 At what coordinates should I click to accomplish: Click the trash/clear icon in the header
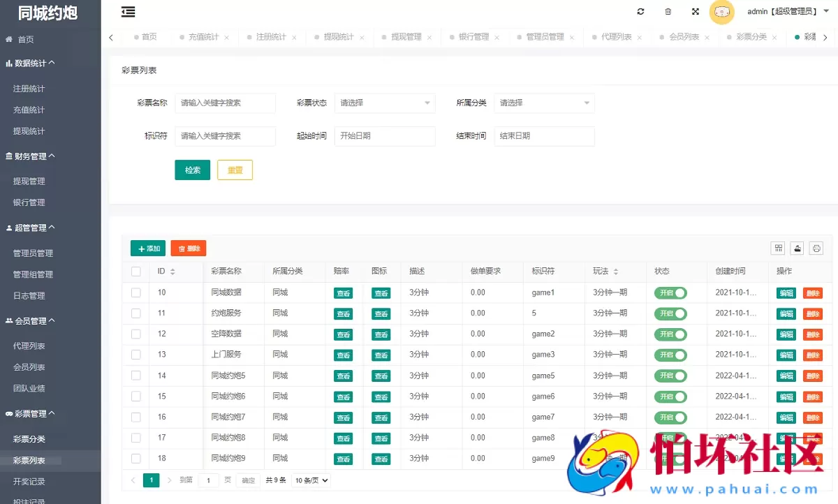(x=668, y=12)
